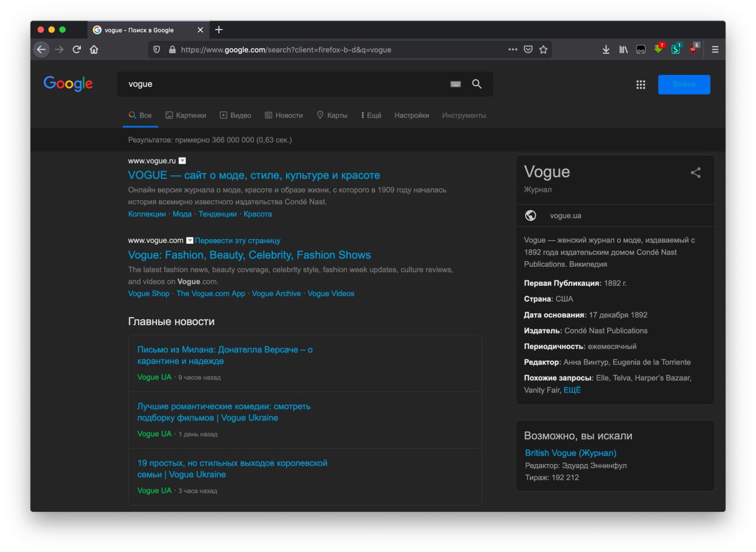Open page actions three-dot menu in address bar
The height and width of the screenshot is (552, 756).
pos(513,50)
